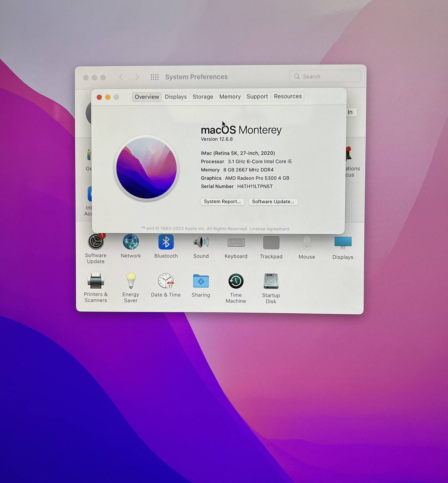Click the Memory 8 GB 2667 MHz DDR4 line
Viewport: 448px width, 483px height.
[237, 170]
